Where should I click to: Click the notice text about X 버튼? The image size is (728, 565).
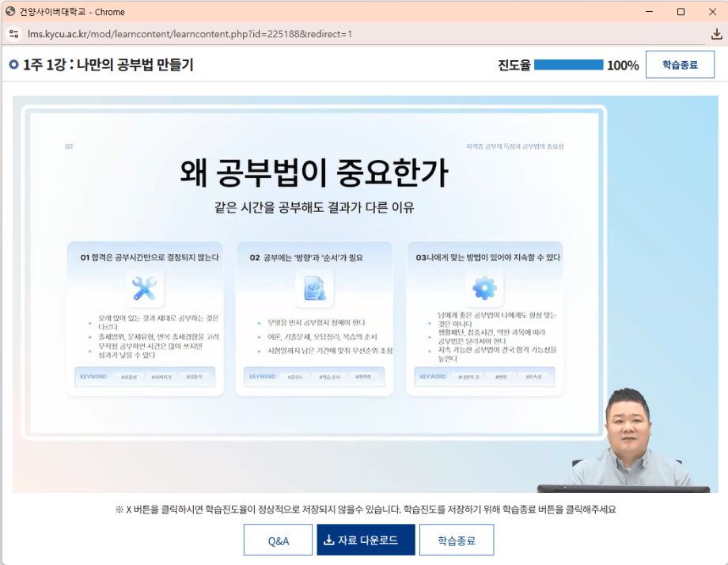[x=366, y=510]
